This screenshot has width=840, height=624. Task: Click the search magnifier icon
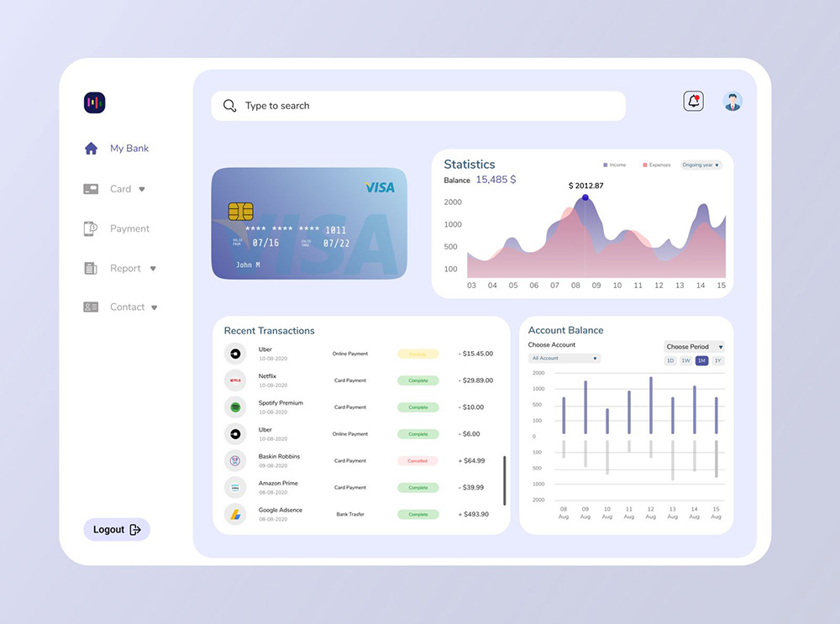[230, 106]
